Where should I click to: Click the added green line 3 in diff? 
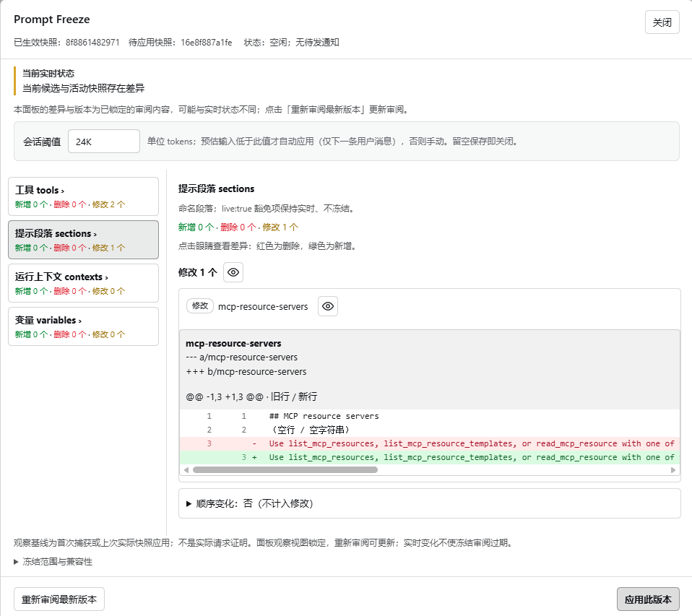click(429, 457)
